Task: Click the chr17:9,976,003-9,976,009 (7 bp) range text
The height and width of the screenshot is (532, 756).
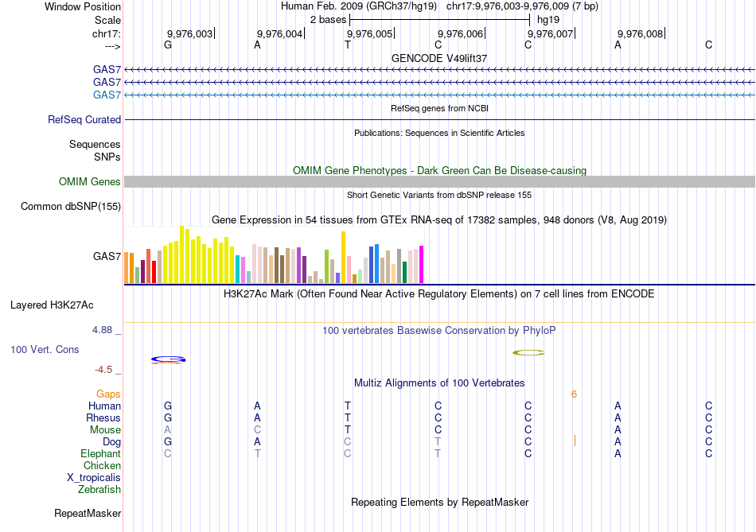Action: (522, 6)
